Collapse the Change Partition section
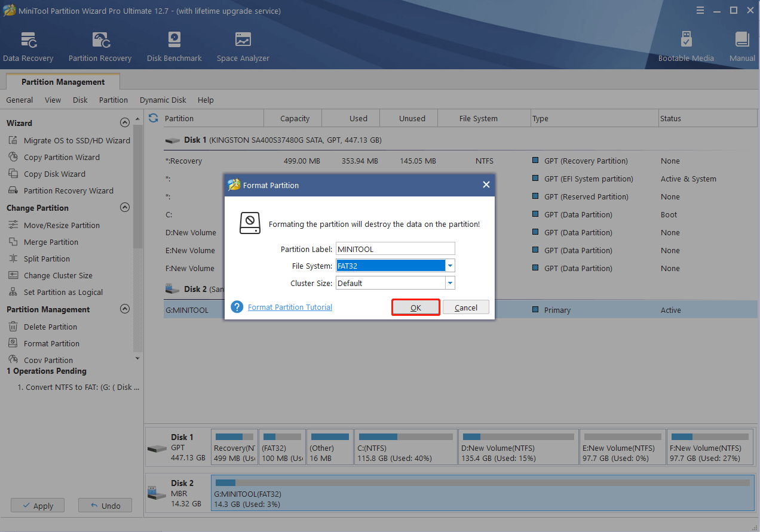 (x=125, y=207)
